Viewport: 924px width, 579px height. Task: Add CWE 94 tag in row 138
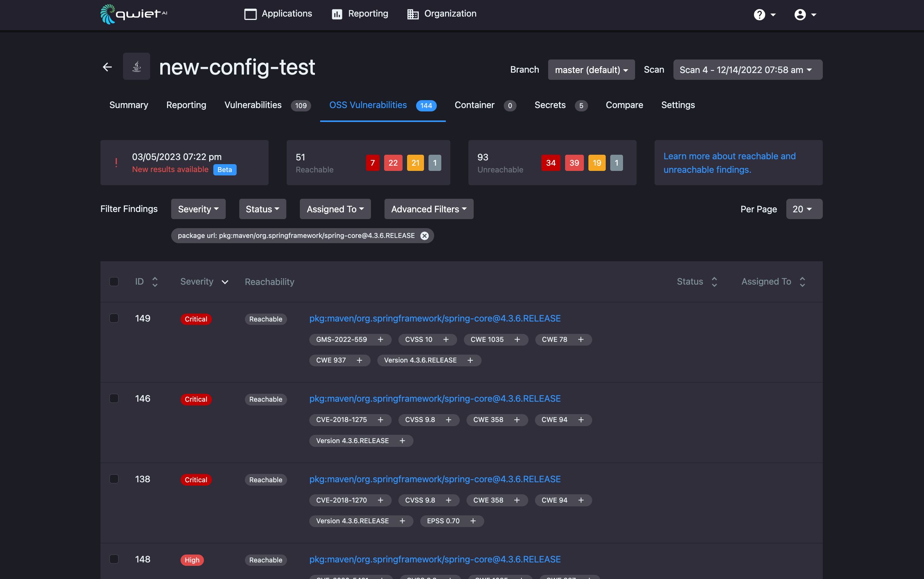(x=581, y=500)
